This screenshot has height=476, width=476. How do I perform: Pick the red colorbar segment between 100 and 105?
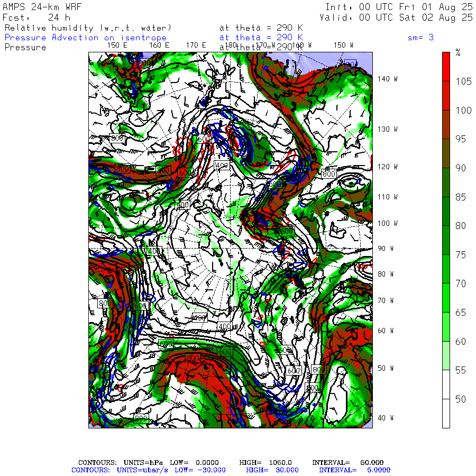446,96
